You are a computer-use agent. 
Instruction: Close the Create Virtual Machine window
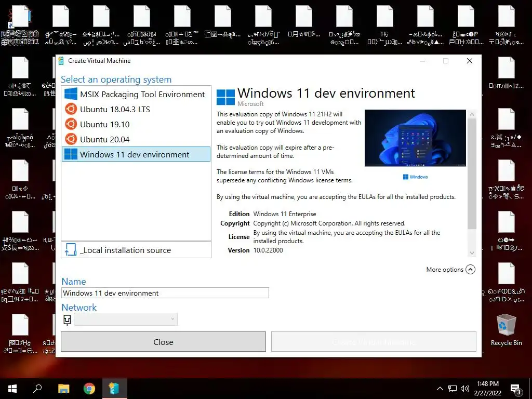click(470, 61)
